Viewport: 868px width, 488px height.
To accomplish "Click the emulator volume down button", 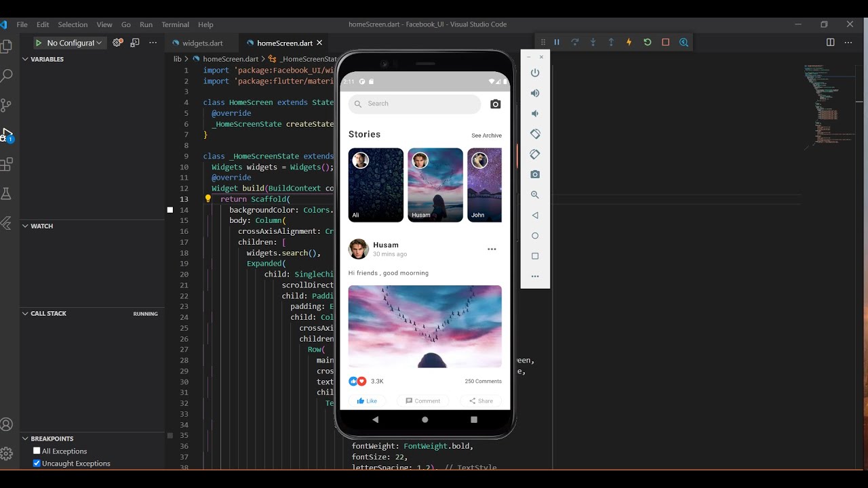I will pyautogui.click(x=535, y=113).
